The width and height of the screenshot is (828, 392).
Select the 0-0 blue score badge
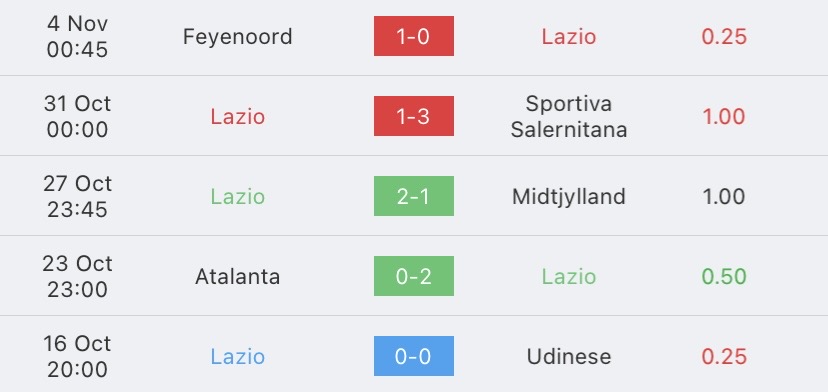tap(413, 356)
